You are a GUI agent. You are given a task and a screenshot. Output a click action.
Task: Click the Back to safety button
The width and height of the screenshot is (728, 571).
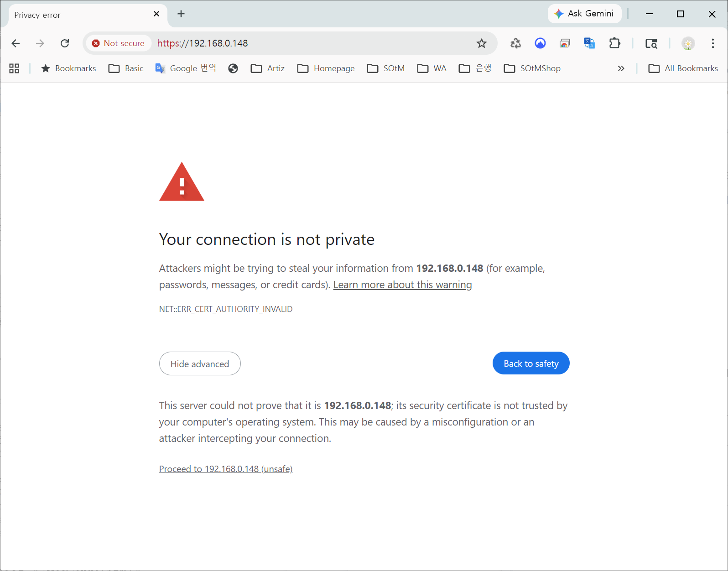(x=531, y=363)
